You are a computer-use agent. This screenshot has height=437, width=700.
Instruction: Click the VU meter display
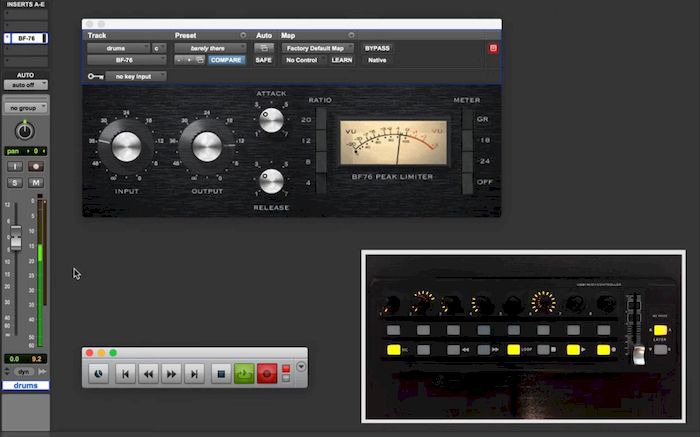(393, 142)
